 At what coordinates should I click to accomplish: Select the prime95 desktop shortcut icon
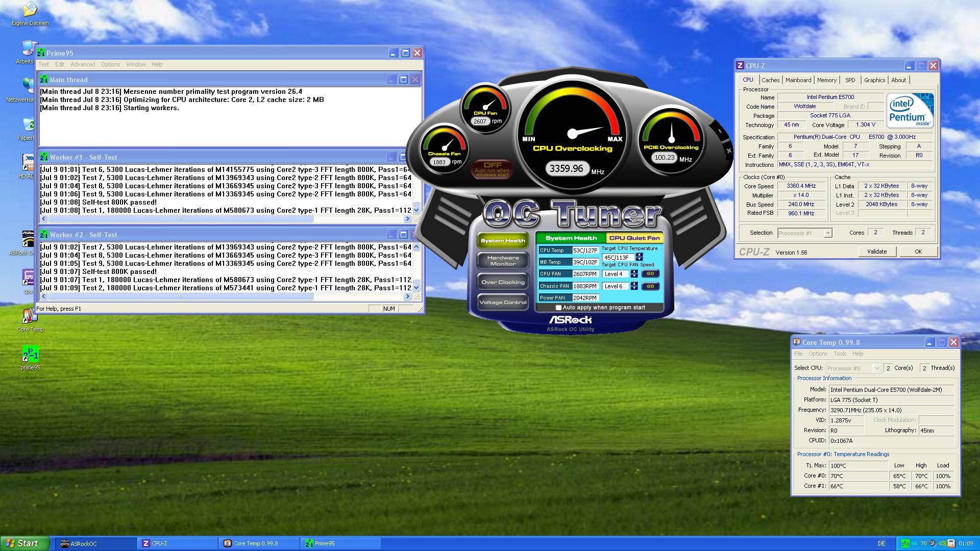30,354
